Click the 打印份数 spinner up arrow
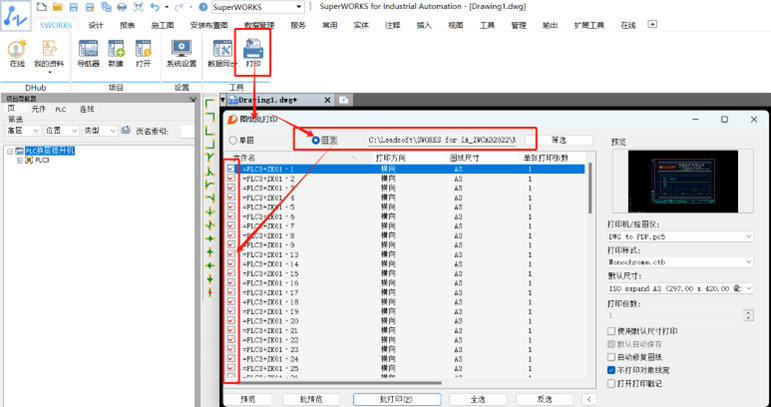The width and height of the screenshot is (771, 407). click(748, 312)
